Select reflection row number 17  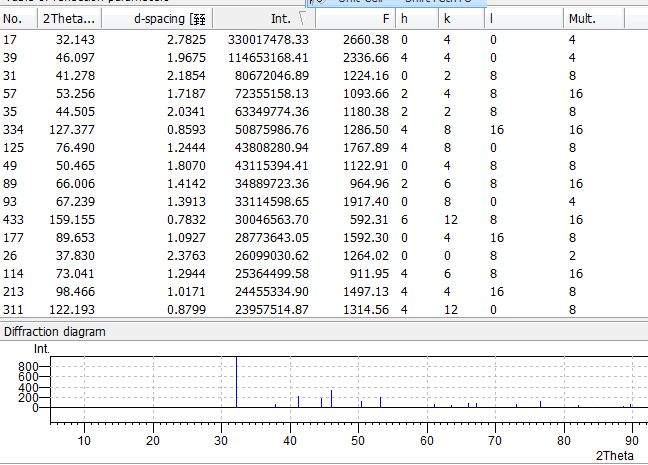coord(324,40)
